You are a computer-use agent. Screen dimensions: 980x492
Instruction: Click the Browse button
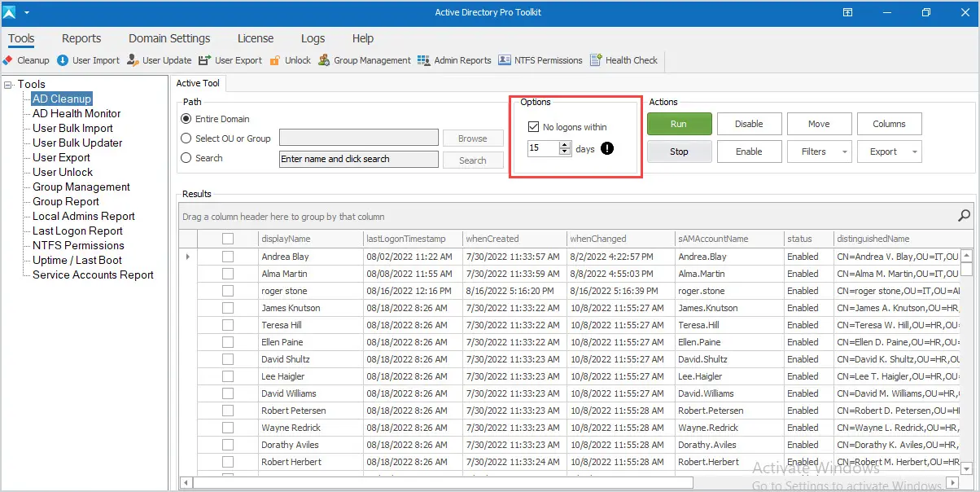(473, 138)
